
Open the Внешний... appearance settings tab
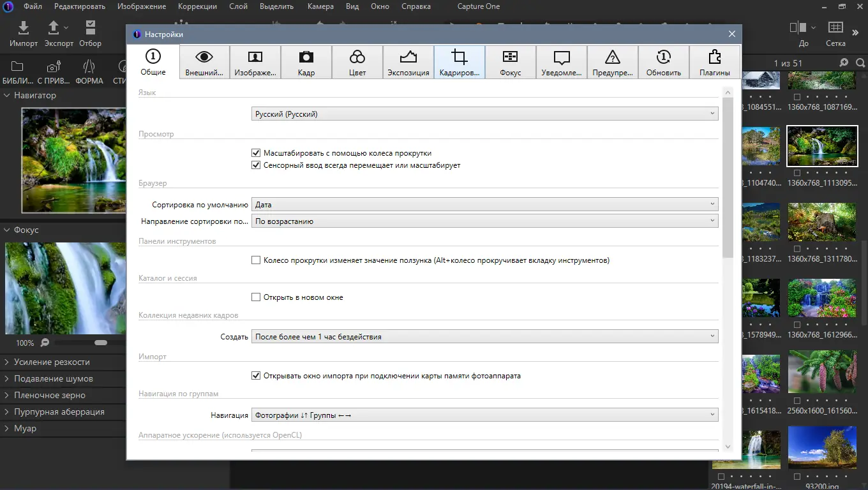click(204, 63)
